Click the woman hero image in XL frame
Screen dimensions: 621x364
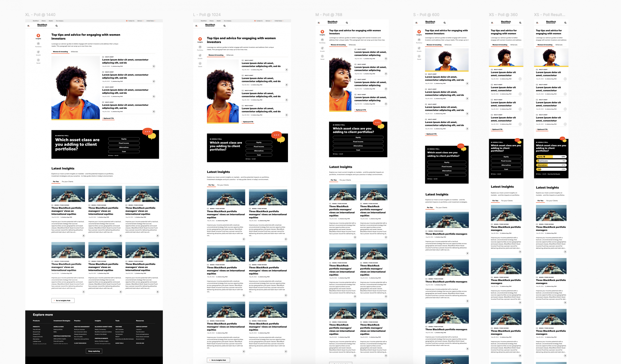click(x=76, y=88)
